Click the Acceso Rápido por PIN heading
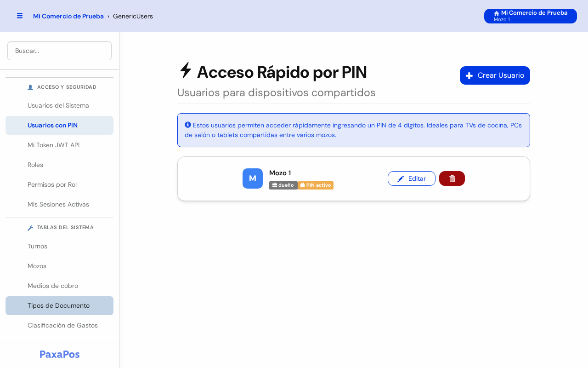588x368 pixels. point(282,72)
